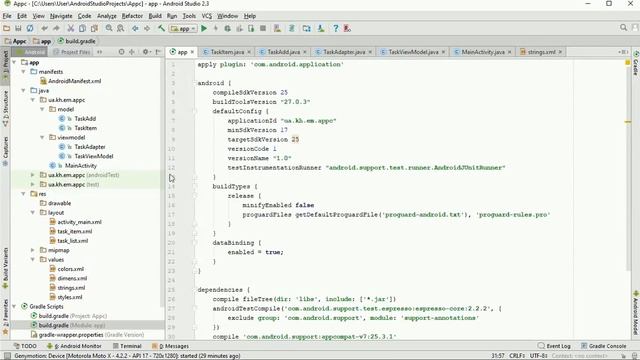Navigate Forward with the right arrow icon

coord(147,28)
